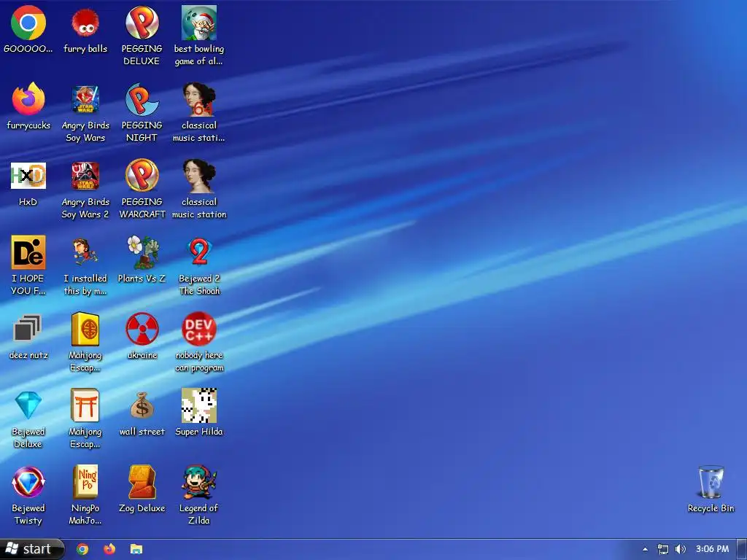
Task: Launch the HxD hex editor shortcut
Action: click(28, 176)
